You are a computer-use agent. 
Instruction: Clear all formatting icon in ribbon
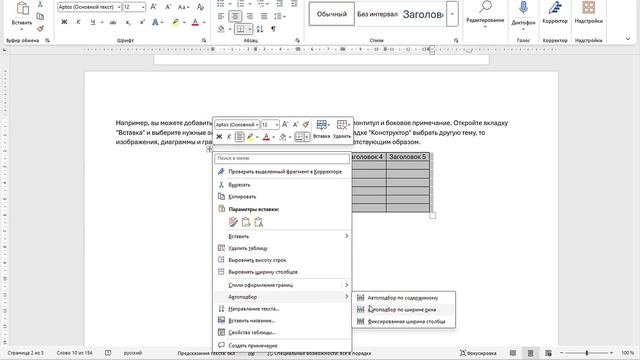[x=200, y=7]
